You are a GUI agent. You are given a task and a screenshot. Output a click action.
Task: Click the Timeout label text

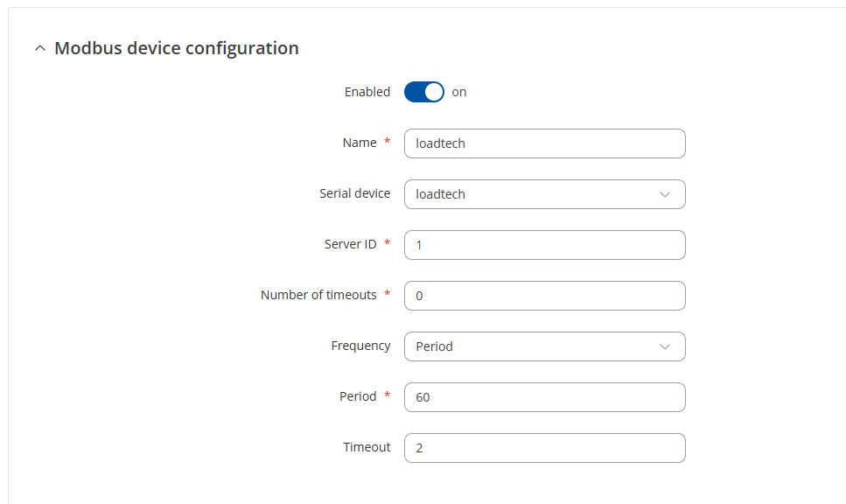(x=367, y=447)
